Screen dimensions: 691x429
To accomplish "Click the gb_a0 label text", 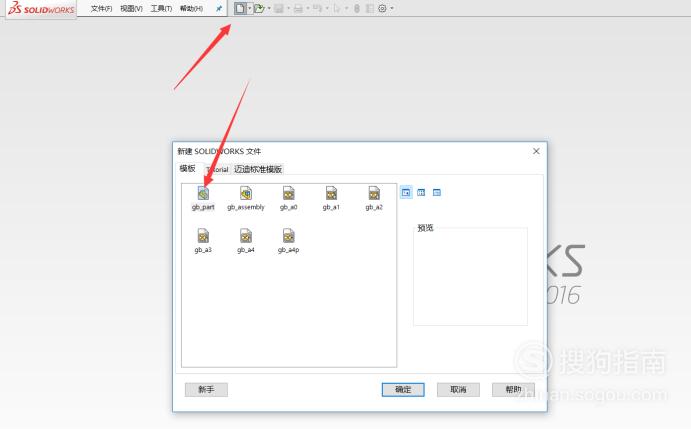I will 289,207.
